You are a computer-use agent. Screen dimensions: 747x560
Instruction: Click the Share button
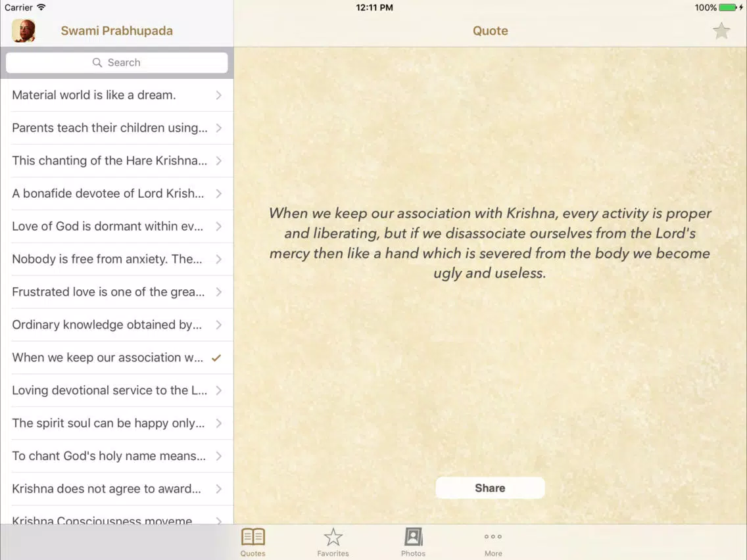[490, 488]
